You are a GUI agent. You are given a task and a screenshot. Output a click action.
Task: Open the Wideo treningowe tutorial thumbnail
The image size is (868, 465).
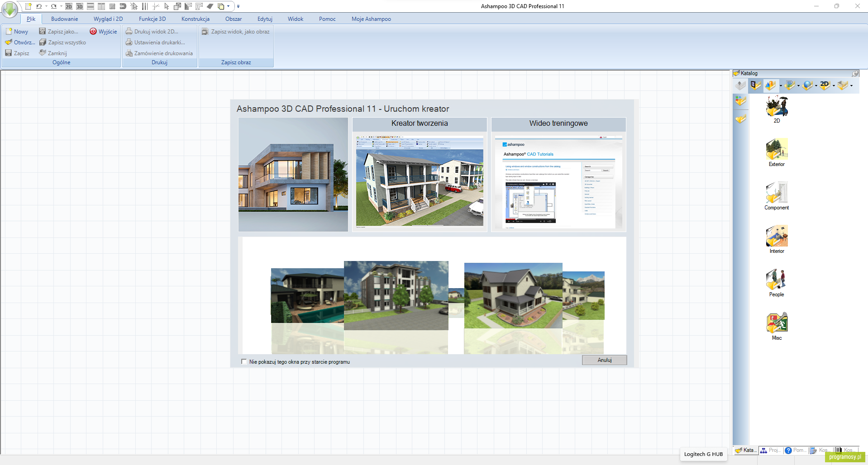(558, 175)
